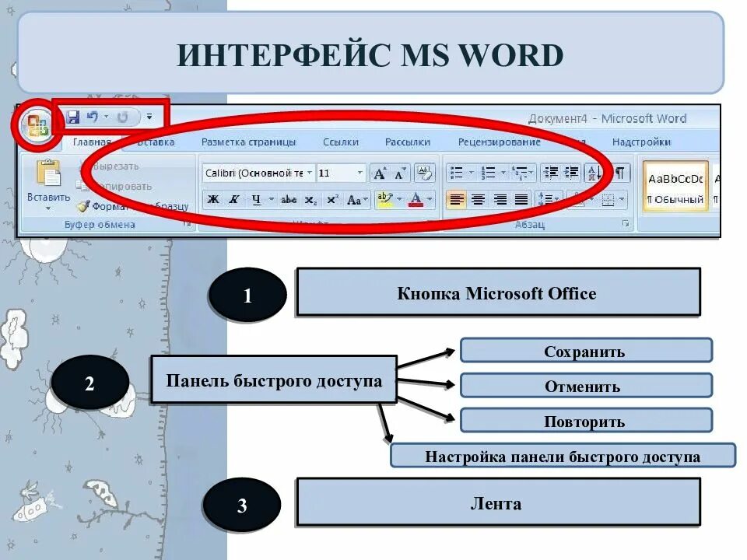Align text to the left

pos(457,200)
